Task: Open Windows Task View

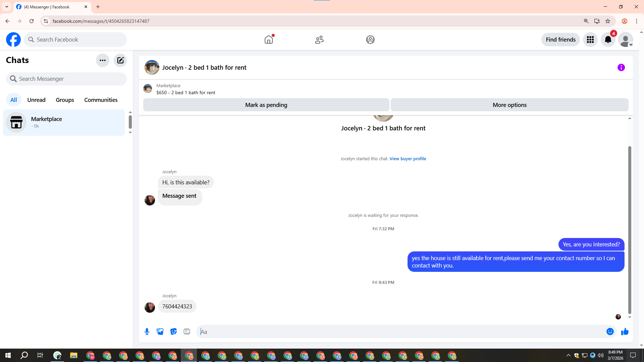Action: click(x=40, y=355)
